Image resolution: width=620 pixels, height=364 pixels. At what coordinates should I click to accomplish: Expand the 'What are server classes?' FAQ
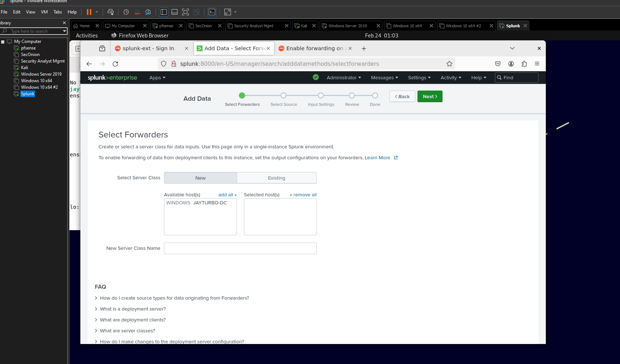[127, 331]
